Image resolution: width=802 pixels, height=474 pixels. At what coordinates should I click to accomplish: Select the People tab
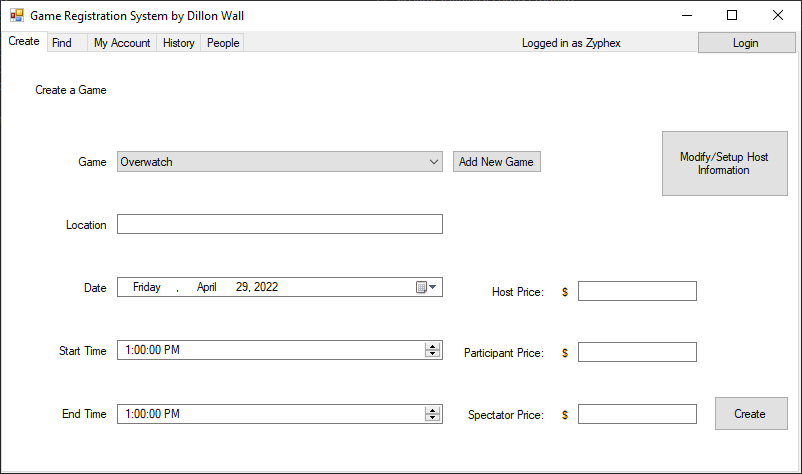click(x=222, y=43)
